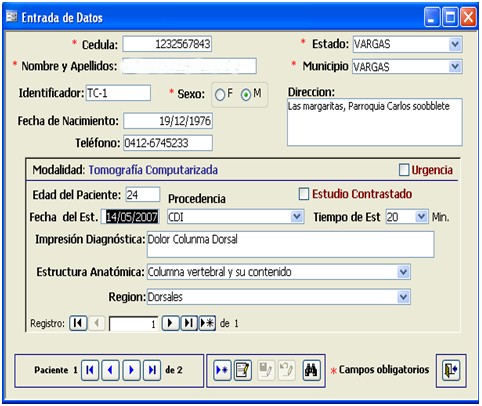Go to next Registro record

(170, 323)
